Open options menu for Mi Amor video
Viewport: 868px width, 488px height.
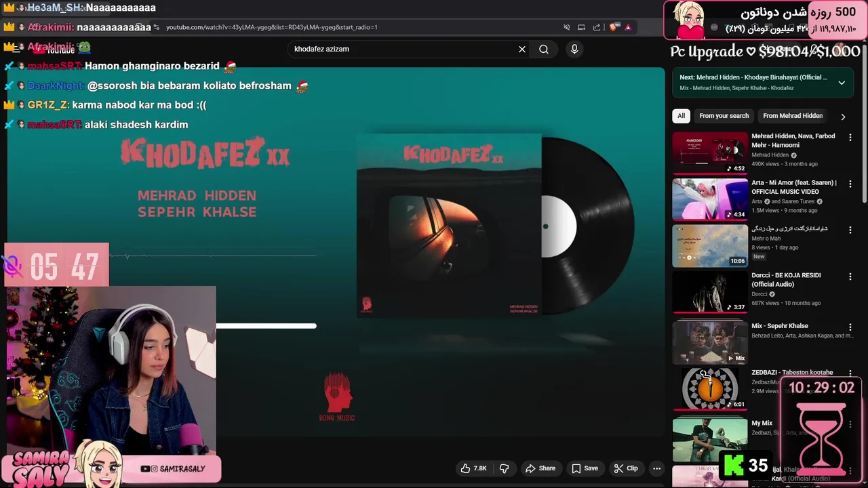click(x=850, y=184)
